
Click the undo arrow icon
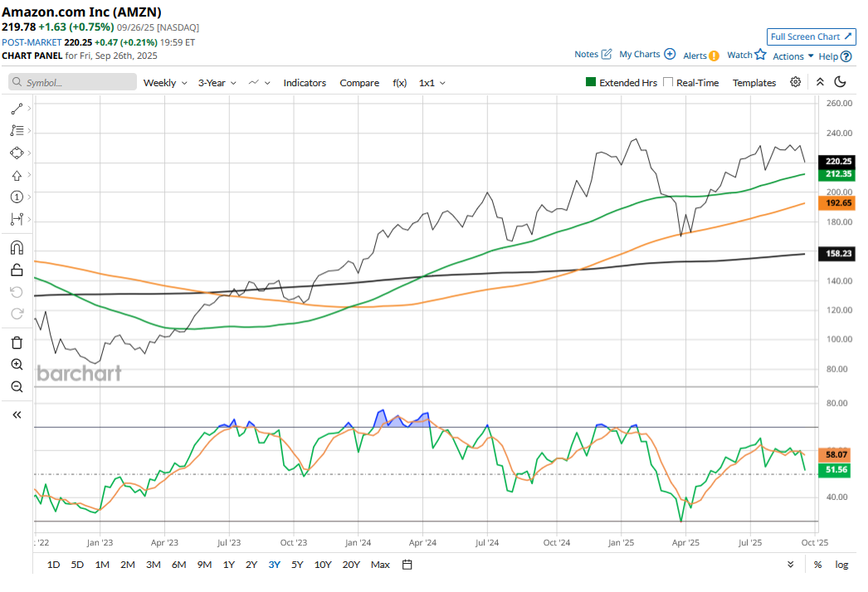click(17, 292)
